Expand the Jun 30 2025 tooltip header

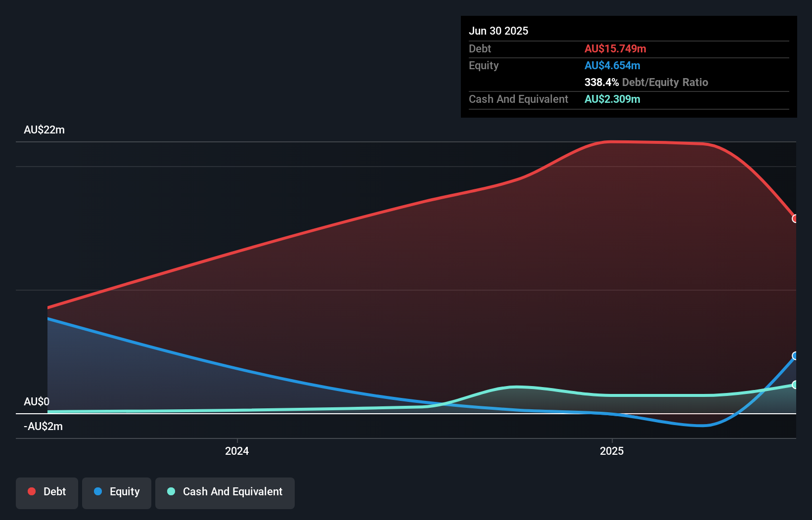[498, 31]
